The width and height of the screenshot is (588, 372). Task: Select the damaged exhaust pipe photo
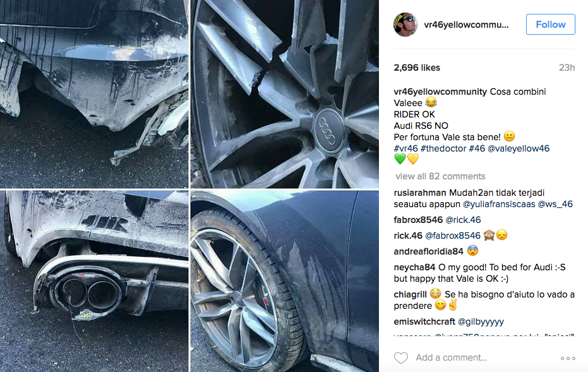[94, 281]
